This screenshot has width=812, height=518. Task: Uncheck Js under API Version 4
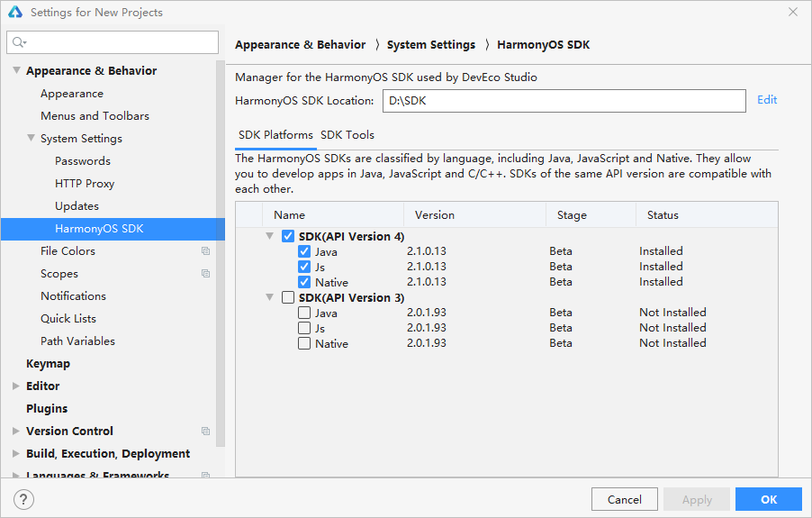pyautogui.click(x=304, y=267)
